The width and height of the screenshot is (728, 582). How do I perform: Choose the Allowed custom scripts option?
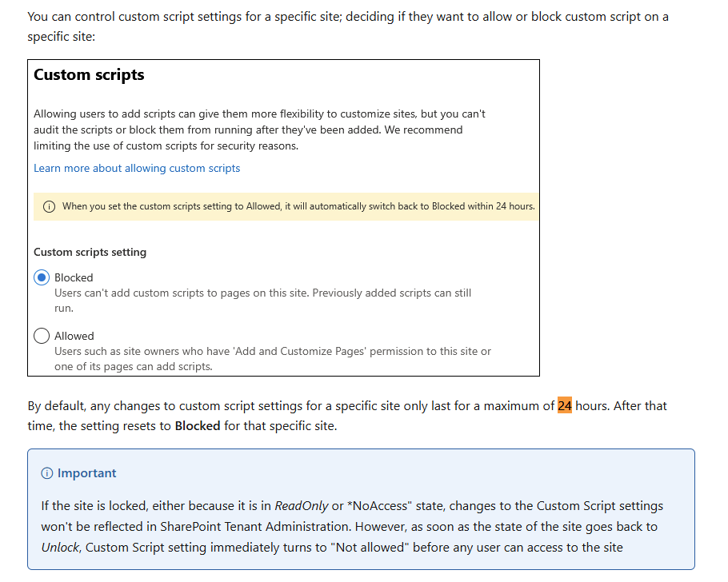coord(41,336)
